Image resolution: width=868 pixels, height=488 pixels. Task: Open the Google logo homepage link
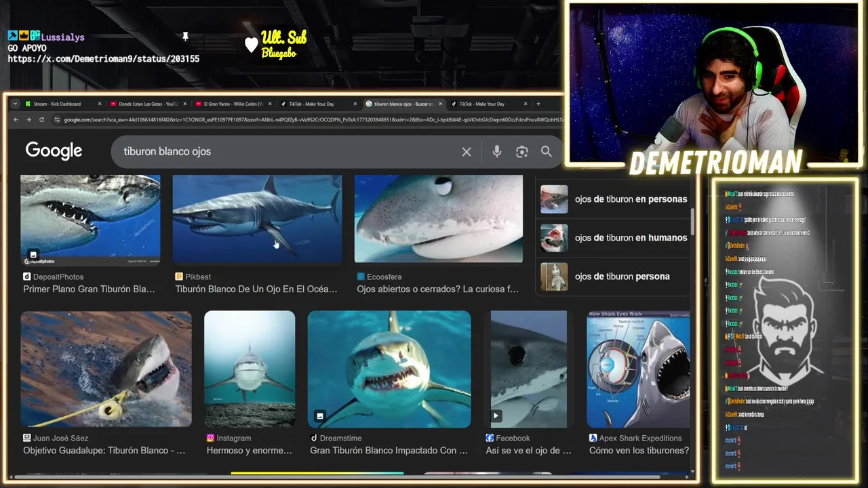pos(54,151)
